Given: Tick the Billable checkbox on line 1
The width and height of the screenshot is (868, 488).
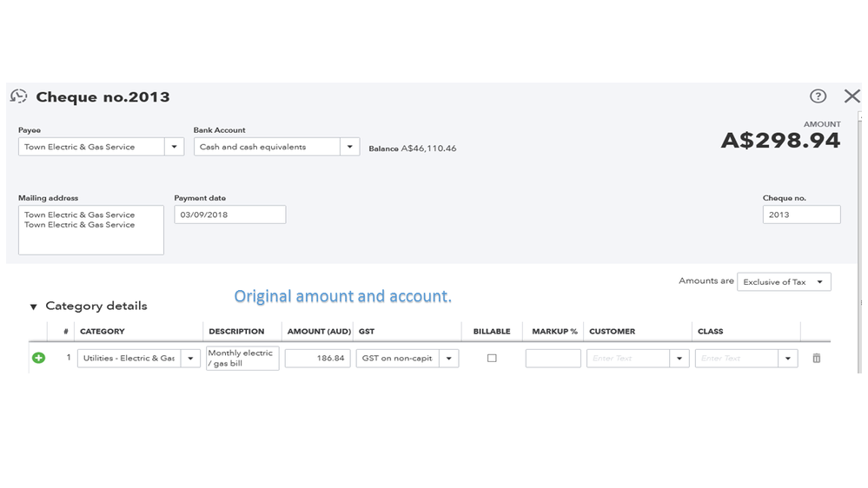Looking at the screenshot, I should click(492, 358).
